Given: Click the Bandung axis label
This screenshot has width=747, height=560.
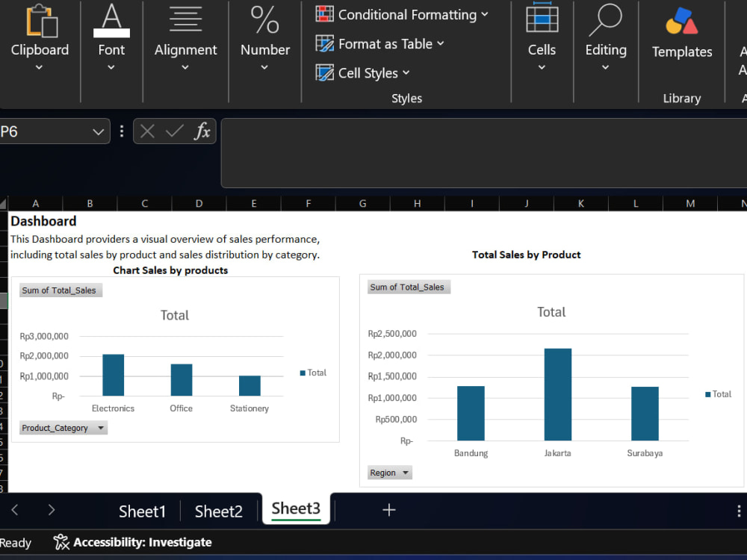Looking at the screenshot, I should click(x=471, y=453).
